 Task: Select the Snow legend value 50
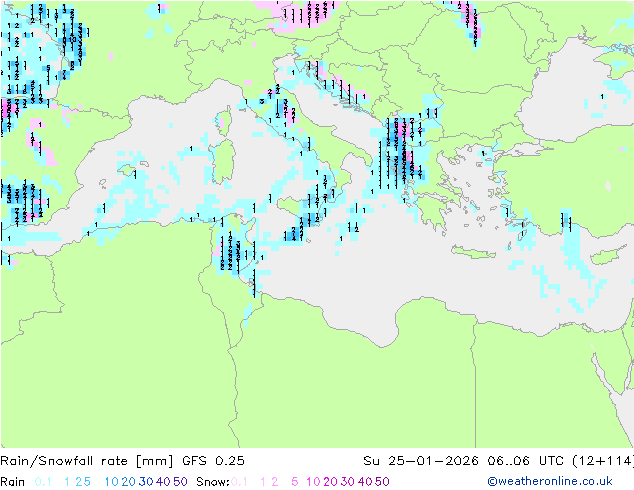click(x=382, y=482)
